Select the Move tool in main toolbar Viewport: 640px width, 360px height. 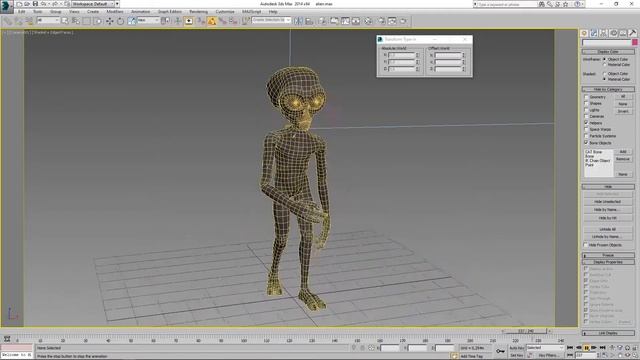110,21
